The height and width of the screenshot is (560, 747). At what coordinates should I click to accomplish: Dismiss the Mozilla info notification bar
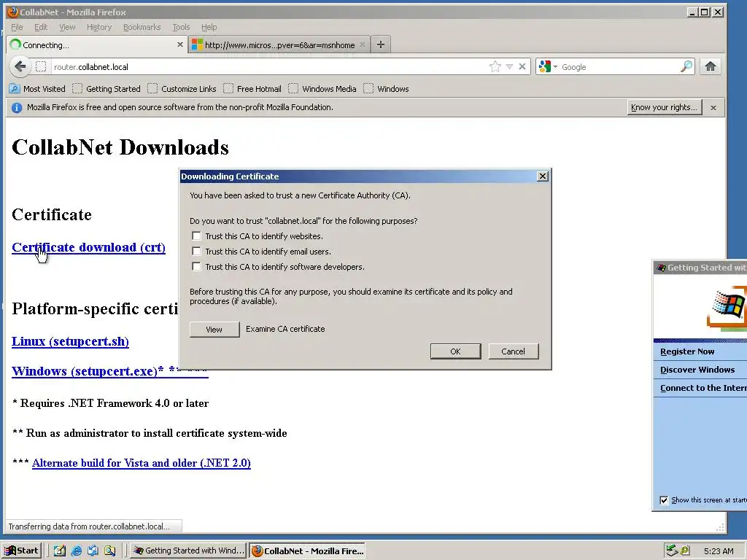coord(713,108)
